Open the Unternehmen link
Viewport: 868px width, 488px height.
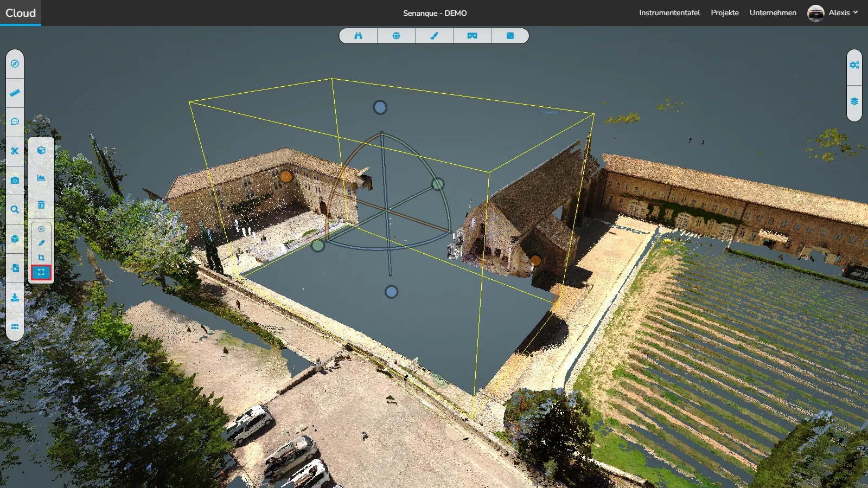773,13
